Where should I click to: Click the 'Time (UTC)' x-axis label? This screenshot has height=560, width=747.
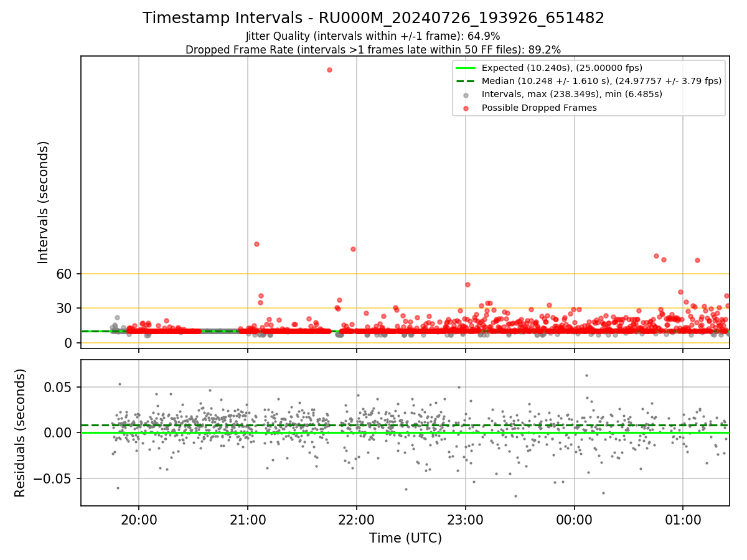point(405,538)
